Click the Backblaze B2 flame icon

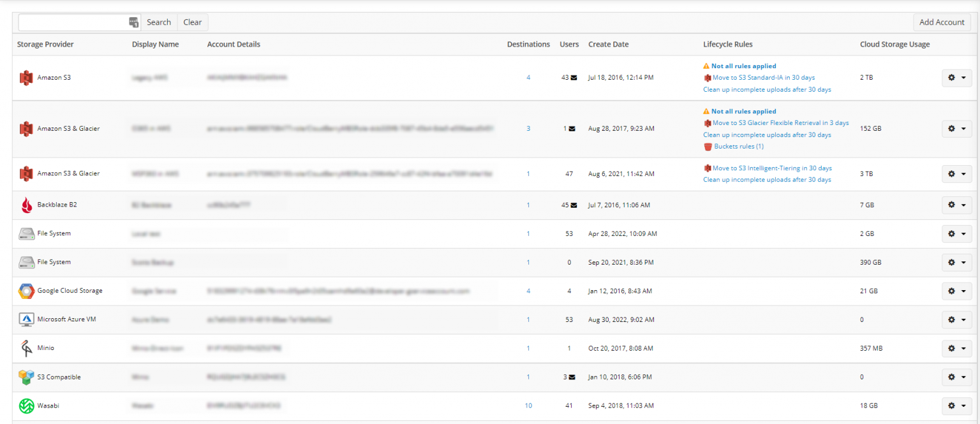pyautogui.click(x=26, y=205)
